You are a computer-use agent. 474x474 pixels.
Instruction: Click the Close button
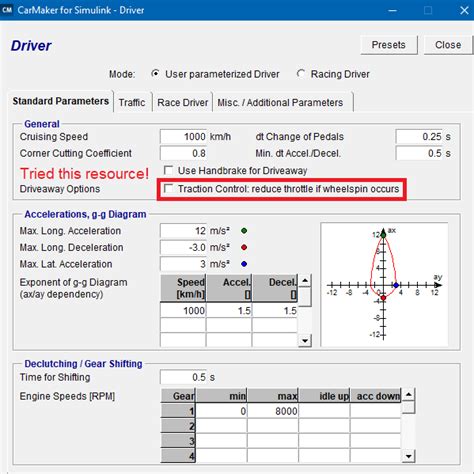pos(448,45)
